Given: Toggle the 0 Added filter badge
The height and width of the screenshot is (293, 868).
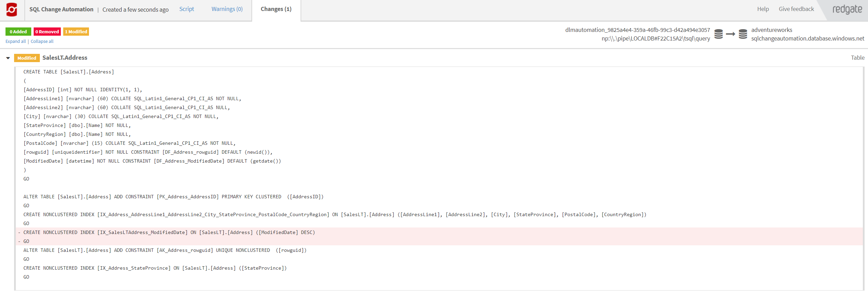Looking at the screenshot, I should pos(18,32).
